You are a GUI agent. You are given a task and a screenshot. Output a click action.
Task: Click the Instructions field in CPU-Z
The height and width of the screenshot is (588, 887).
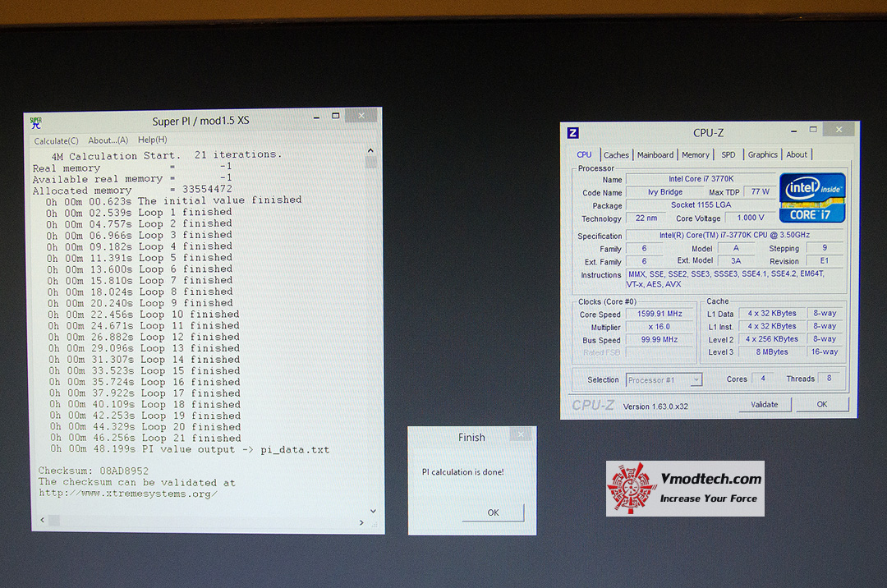click(735, 279)
